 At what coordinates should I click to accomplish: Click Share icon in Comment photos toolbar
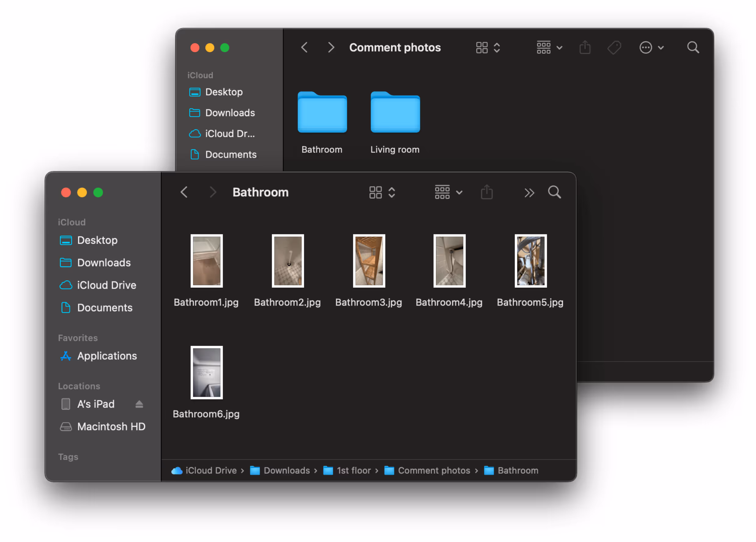point(585,48)
